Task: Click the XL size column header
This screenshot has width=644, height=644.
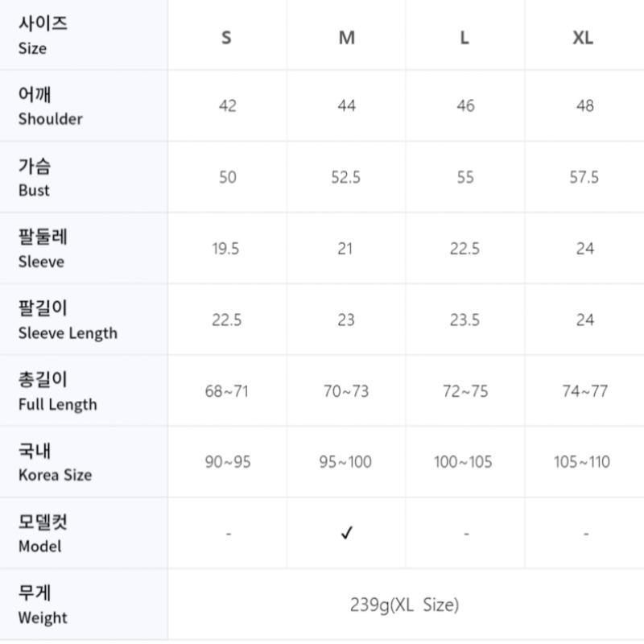Action: 584,38
